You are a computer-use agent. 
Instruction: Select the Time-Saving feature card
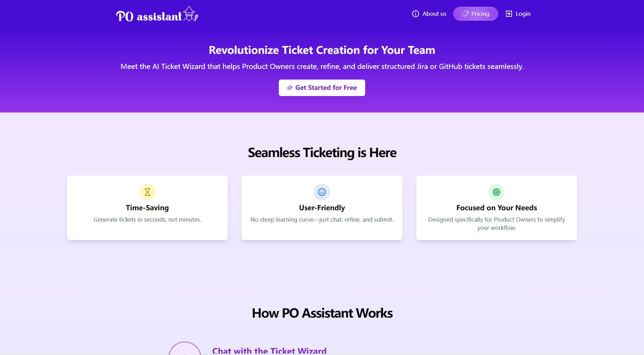(147, 208)
